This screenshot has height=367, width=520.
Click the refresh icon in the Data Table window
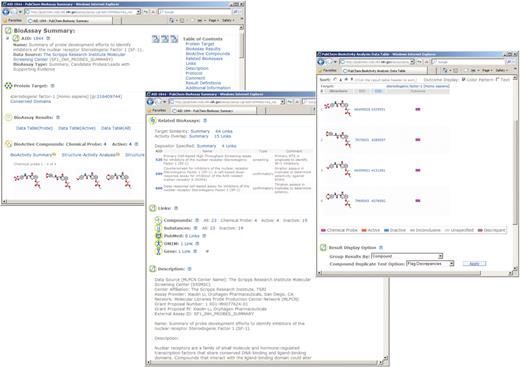coord(419,62)
